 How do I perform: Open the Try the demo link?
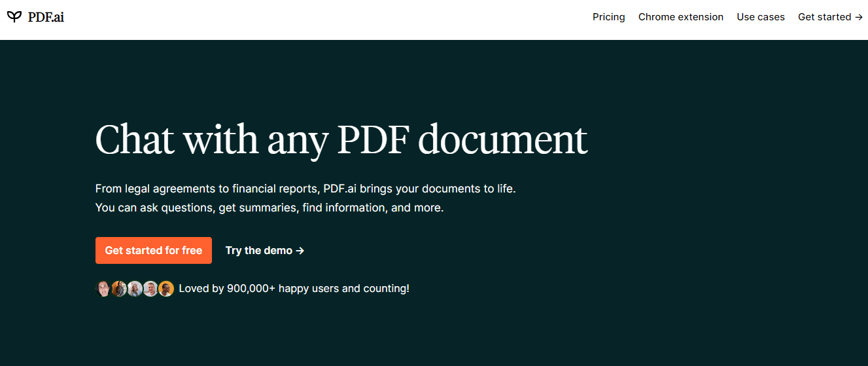[x=265, y=250]
